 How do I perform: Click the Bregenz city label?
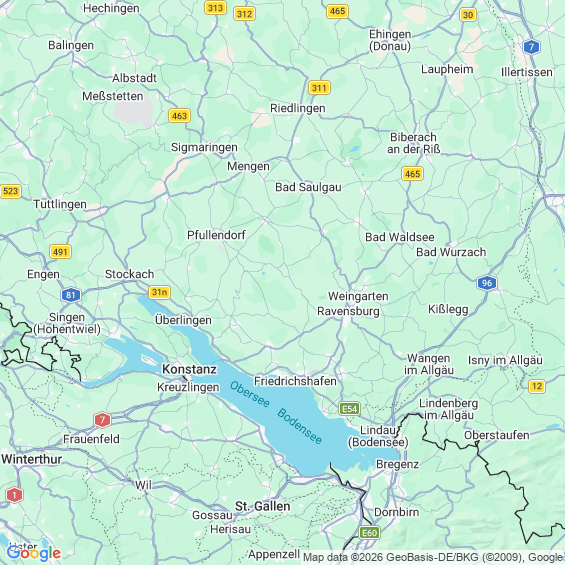pyautogui.click(x=397, y=464)
